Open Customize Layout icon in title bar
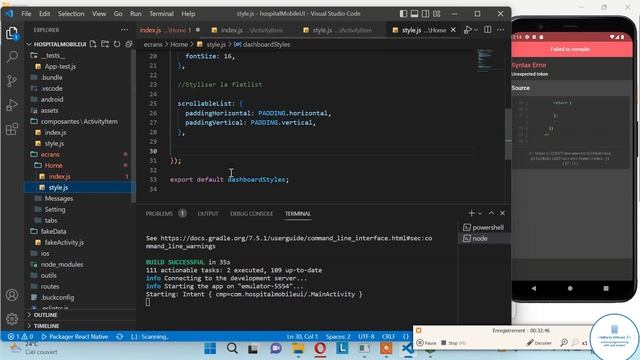Image resolution: width=640 pixels, height=360 pixels. point(437,13)
